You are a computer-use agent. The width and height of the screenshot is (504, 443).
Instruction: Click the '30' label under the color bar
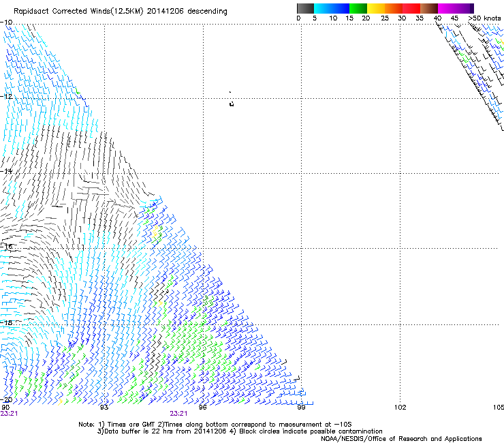[x=402, y=18]
